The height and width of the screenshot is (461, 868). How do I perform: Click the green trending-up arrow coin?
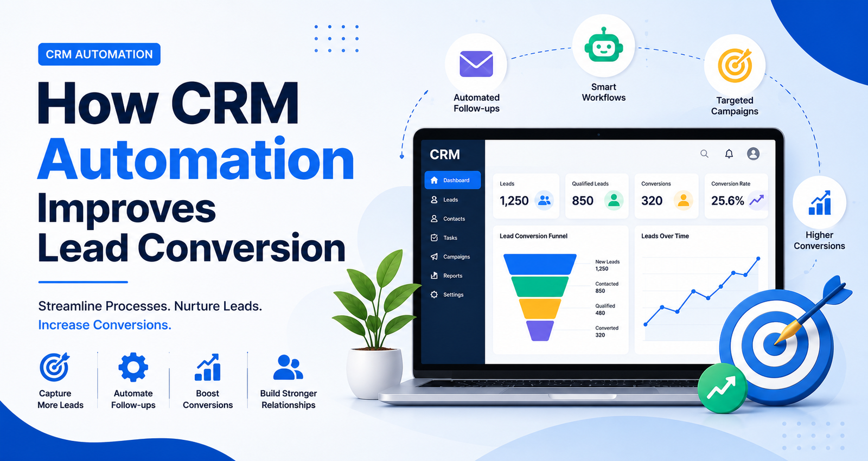pyautogui.click(x=722, y=388)
